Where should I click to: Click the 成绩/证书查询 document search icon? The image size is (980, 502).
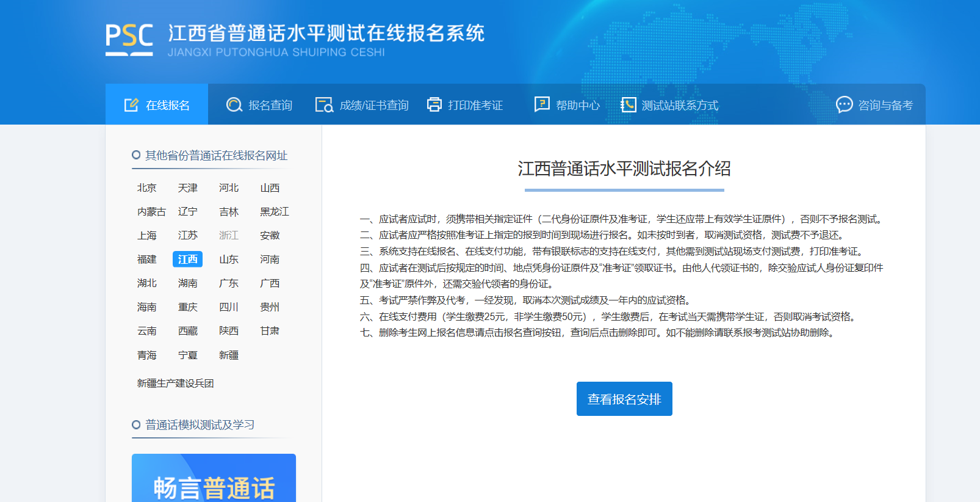[x=324, y=105]
